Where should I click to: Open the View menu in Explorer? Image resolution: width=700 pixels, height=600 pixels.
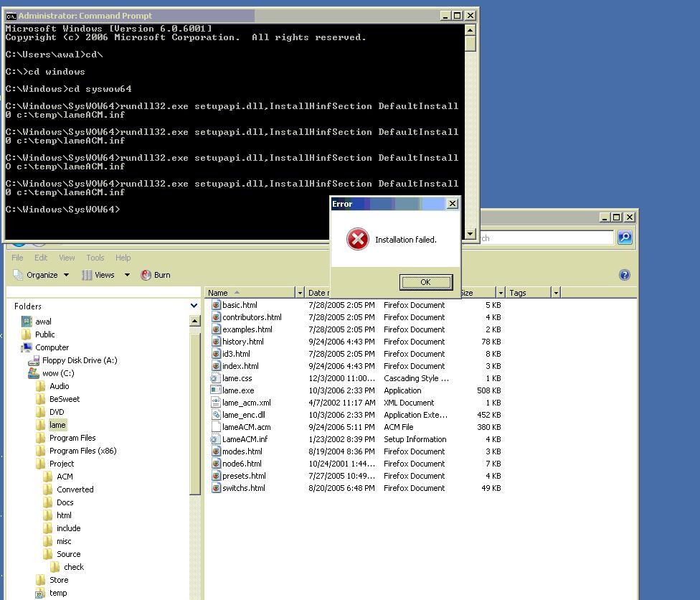[x=67, y=258]
